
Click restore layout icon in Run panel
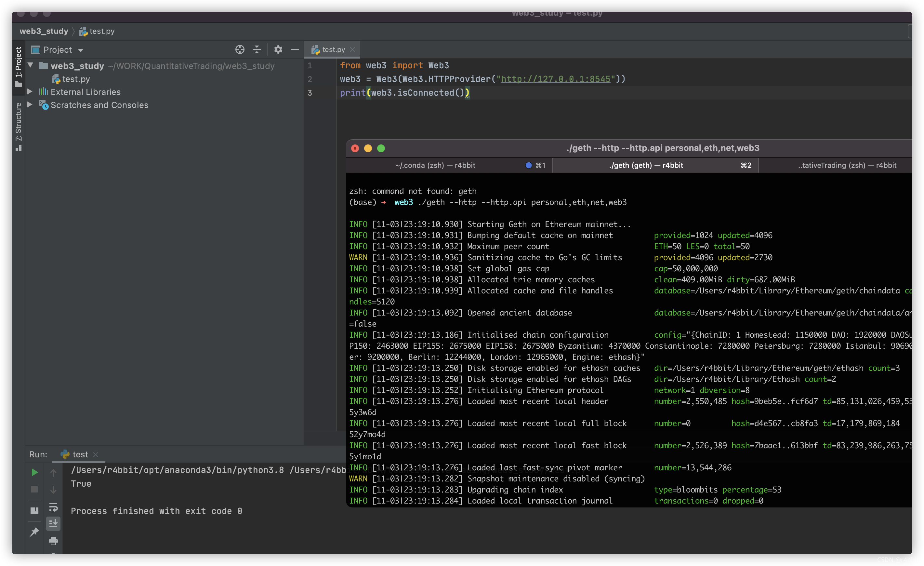tap(34, 510)
